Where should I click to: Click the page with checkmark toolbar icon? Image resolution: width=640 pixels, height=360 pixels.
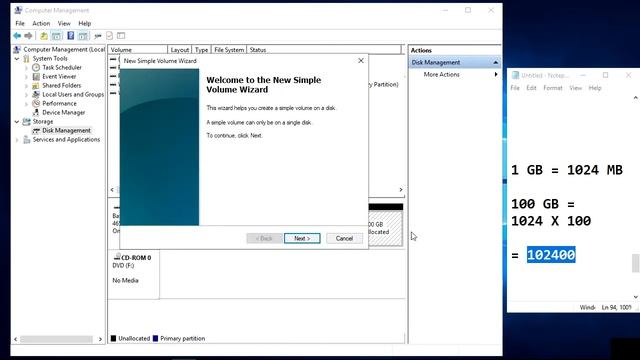point(109,36)
